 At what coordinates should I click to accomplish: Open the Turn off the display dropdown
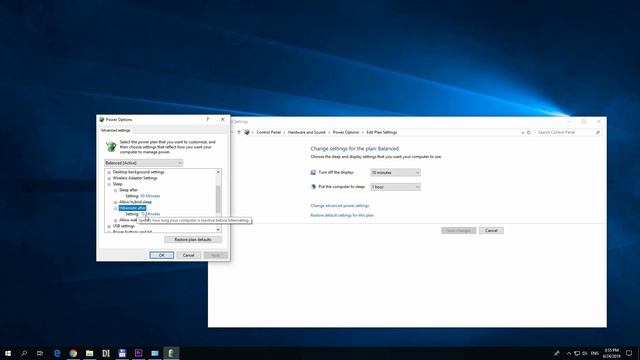(x=395, y=173)
